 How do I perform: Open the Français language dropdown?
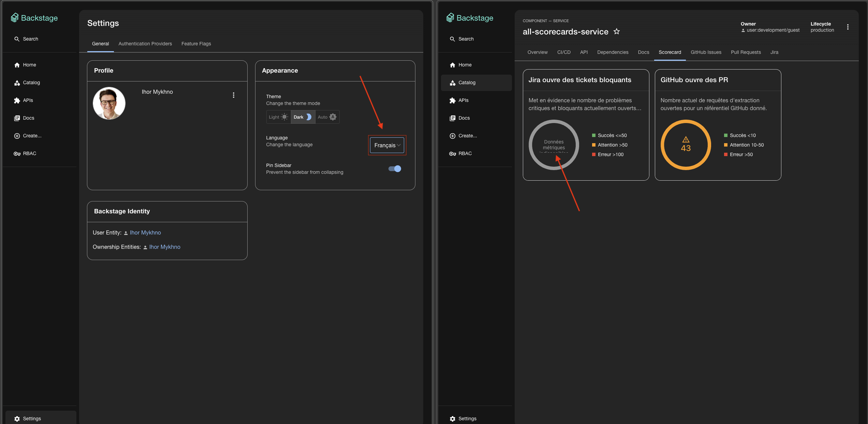pyautogui.click(x=387, y=145)
